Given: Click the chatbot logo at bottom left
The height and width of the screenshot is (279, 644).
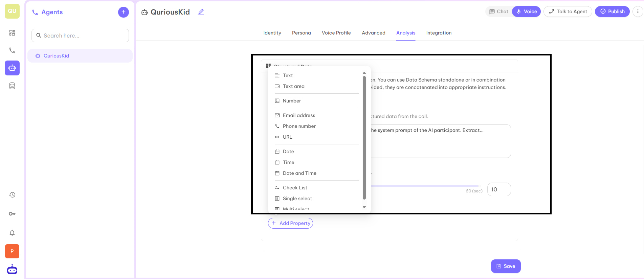Looking at the screenshot, I should (12, 270).
